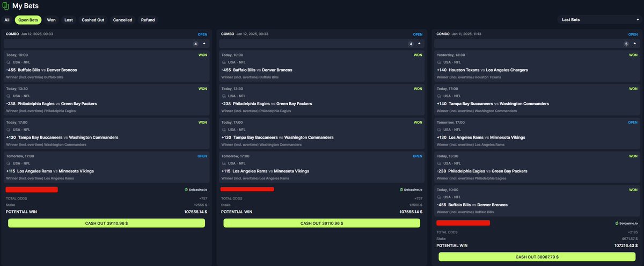Screen dimensions: 644x266
Task: Click the total odds value +2195
Action: (x=632, y=232)
